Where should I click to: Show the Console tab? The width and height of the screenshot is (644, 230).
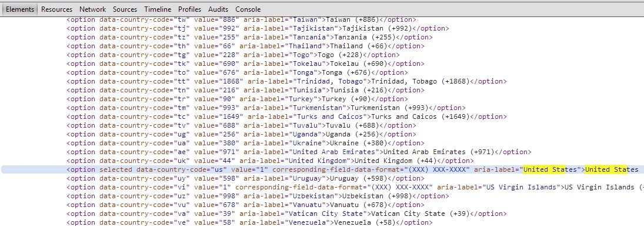coord(248,9)
